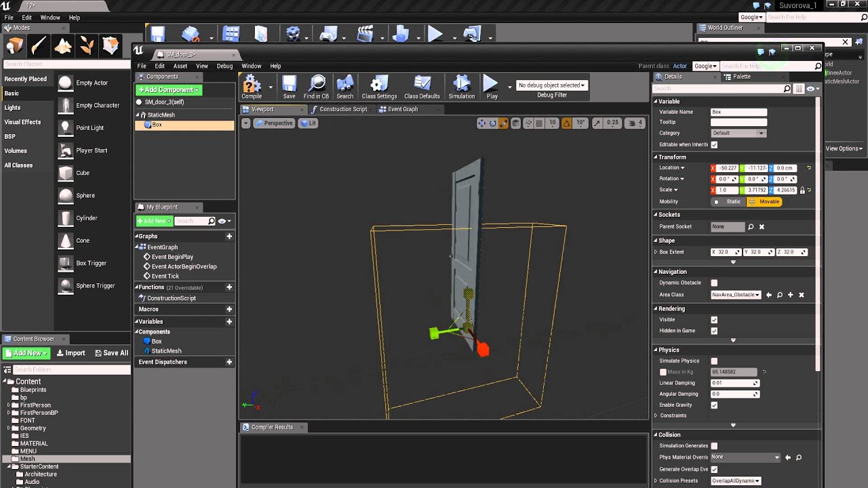Toggle rotation snapping angle icon in viewport
Image resolution: width=868 pixels, height=488 pixels.
566,123
